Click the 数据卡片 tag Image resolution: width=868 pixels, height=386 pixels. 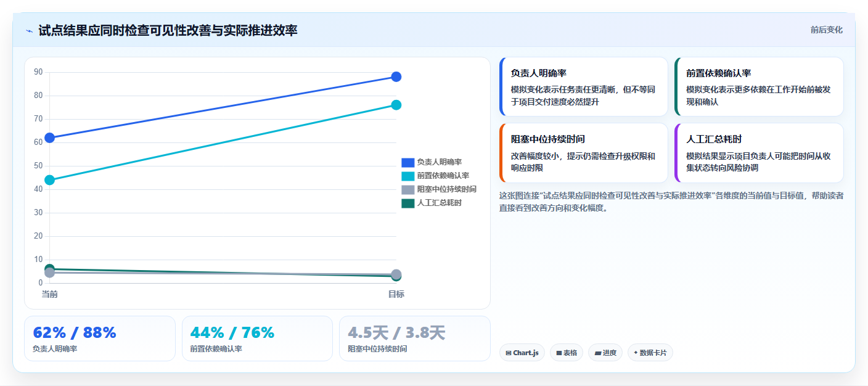tap(650, 353)
